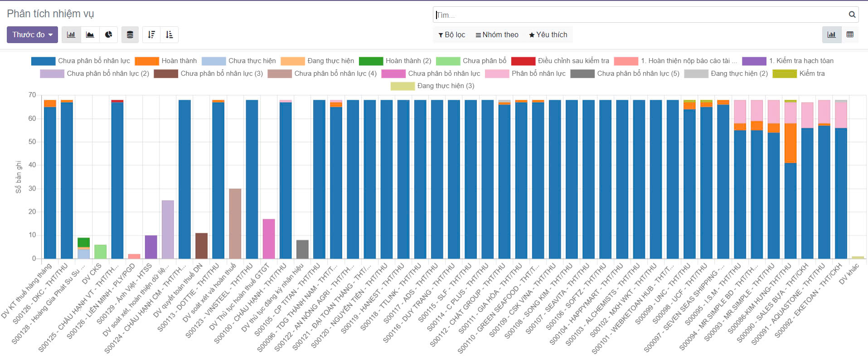Screen dimensions: 868x358
Task: Switch to bar chart mode
Action: [x=71, y=34]
